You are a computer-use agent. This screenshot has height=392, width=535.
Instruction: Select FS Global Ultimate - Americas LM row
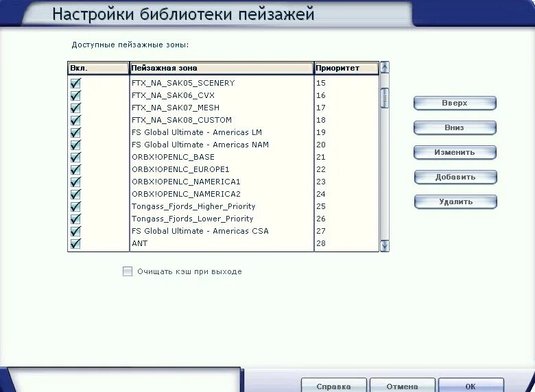click(197, 132)
